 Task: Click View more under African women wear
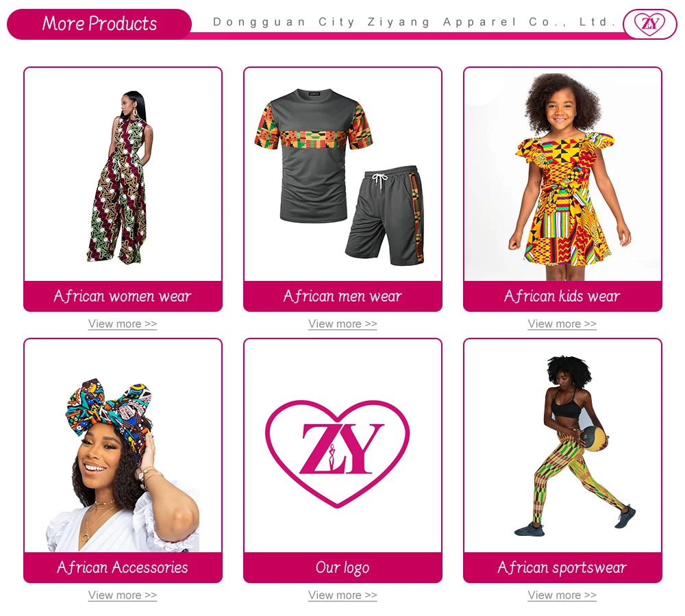(x=123, y=323)
